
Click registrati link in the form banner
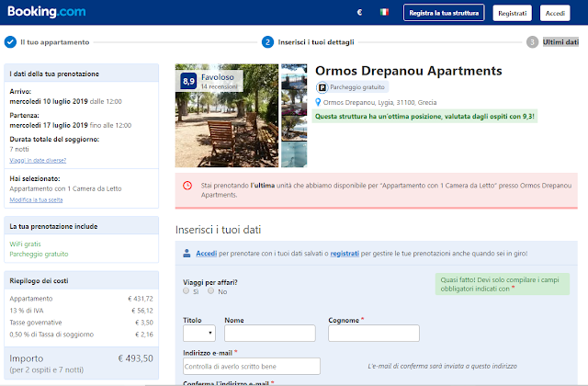click(x=345, y=254)
